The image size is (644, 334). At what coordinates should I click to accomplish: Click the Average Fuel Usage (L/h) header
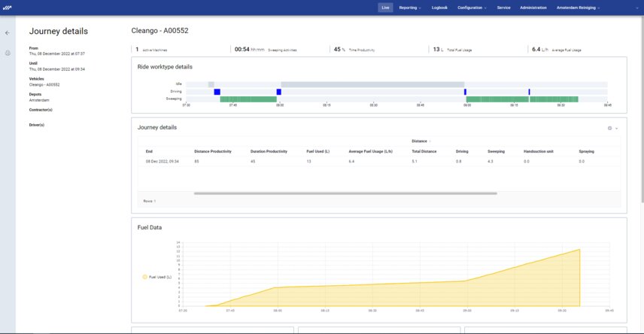(x=372, y=151)
